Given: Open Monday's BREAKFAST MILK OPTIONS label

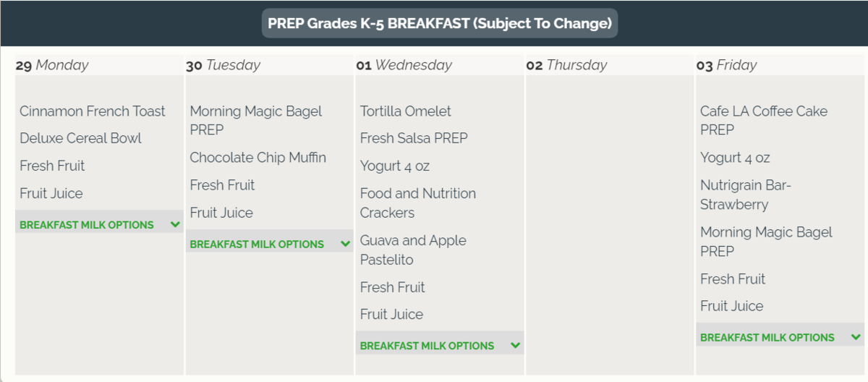Looking at the screenshot, I should pyautogui.click(x=87, y=225).
